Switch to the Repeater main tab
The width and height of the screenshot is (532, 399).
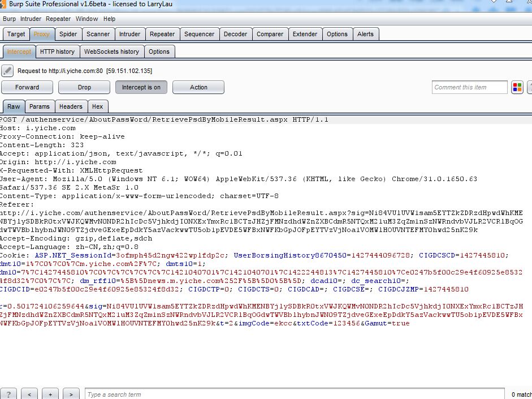pyautogui.click(x=162, y=34)
